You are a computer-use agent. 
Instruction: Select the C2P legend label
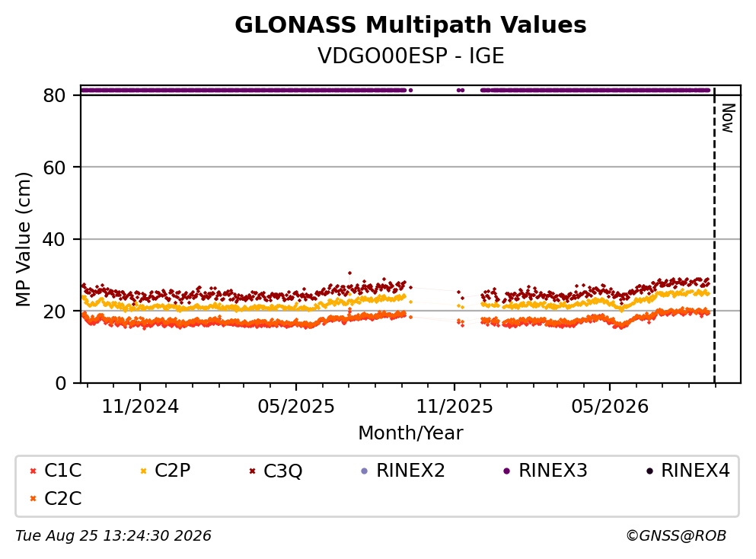pos(172,471)
